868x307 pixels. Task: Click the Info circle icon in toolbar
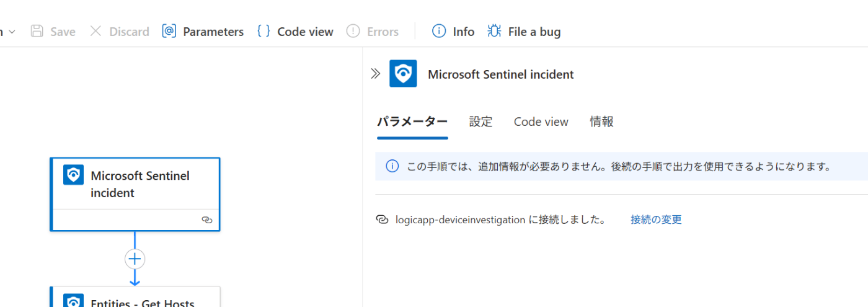pos(439,31)
